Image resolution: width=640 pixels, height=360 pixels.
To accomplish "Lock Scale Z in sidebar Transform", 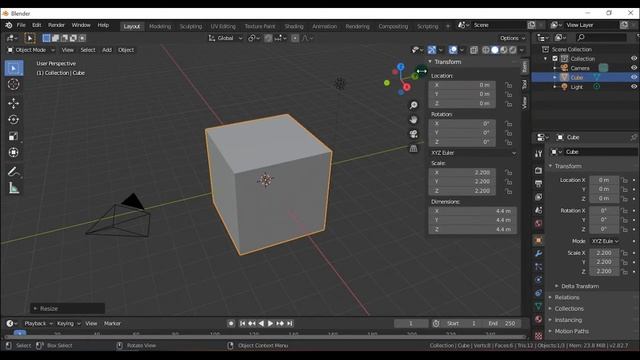I will (x=508, y=191).
